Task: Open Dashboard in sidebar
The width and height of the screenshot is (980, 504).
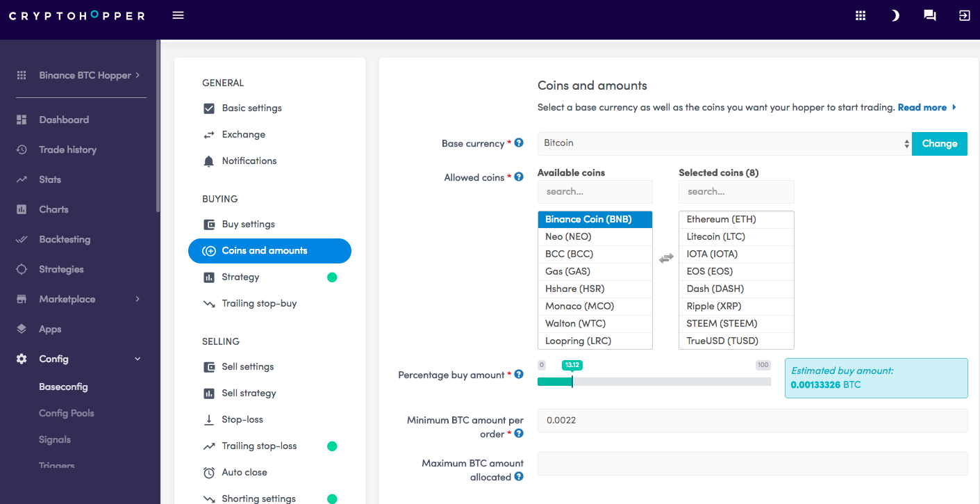Action: 64,120
